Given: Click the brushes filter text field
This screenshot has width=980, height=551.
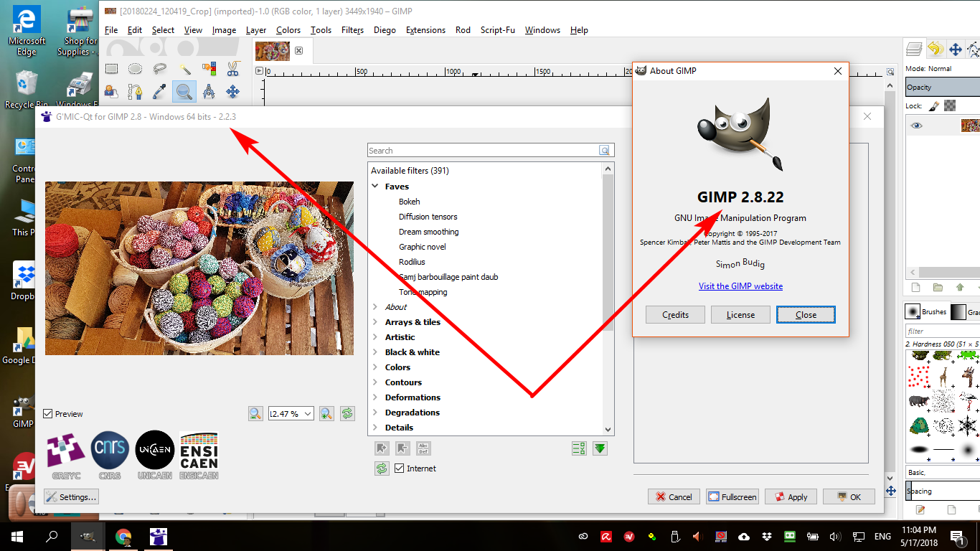Looking at the screenshot, I should pos(942,331).
